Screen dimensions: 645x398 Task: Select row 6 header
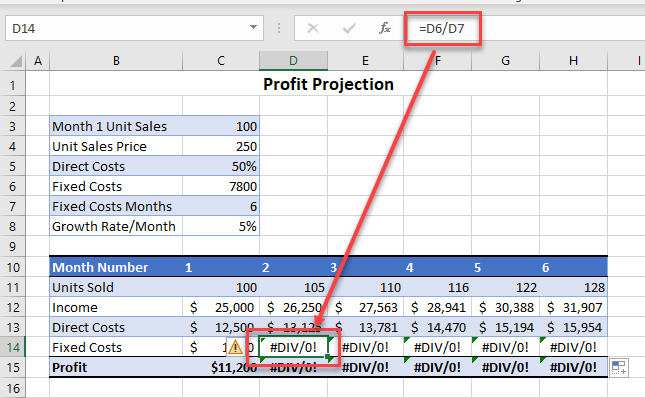point(13,186)
